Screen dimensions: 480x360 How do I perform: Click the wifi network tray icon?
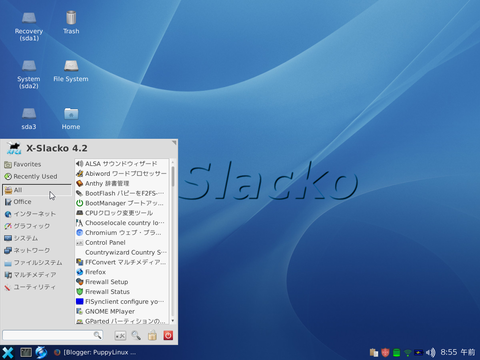408,353
